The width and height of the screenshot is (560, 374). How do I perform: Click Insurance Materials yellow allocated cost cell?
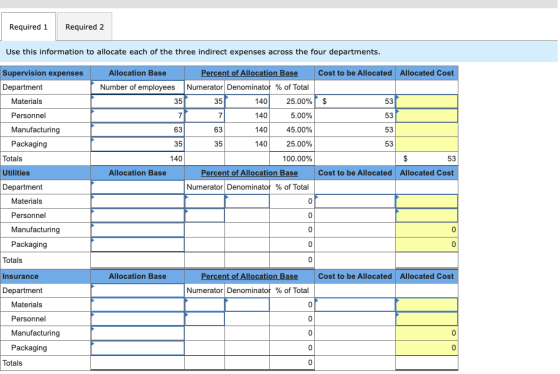[x=427, y=305]
